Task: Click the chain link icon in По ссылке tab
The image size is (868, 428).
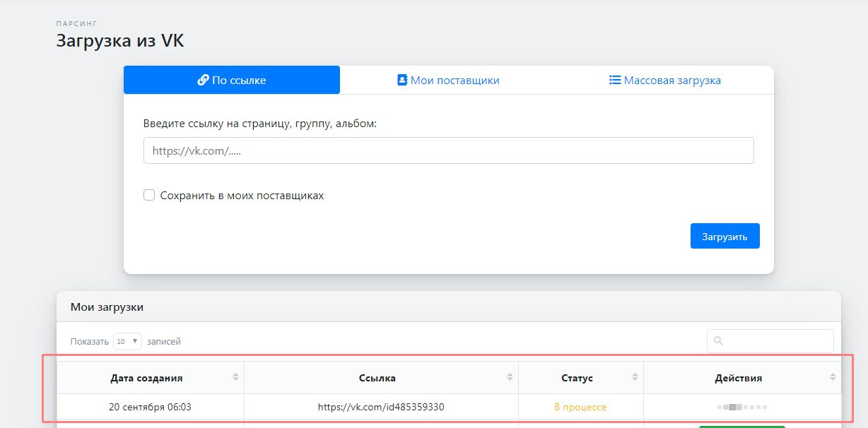Action: (x=203, y=80)
